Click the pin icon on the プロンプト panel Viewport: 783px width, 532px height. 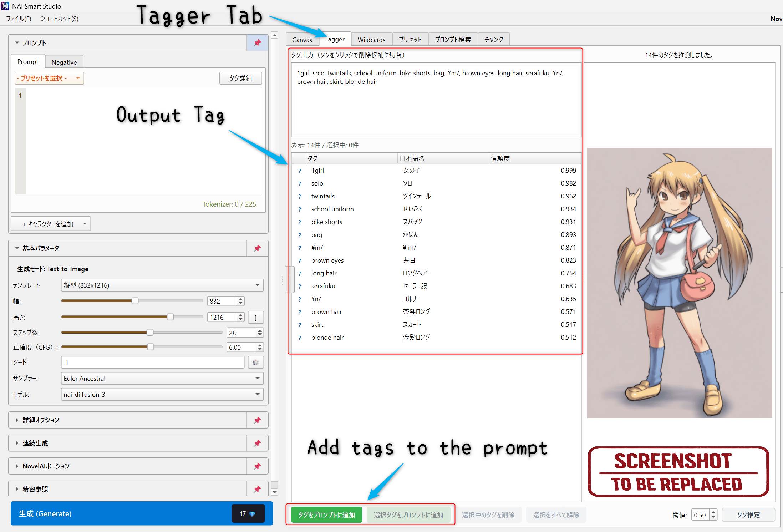point(257,42)
